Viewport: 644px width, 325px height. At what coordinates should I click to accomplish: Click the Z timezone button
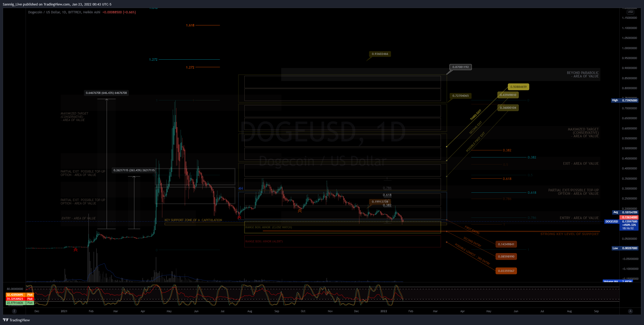point(14,311)
